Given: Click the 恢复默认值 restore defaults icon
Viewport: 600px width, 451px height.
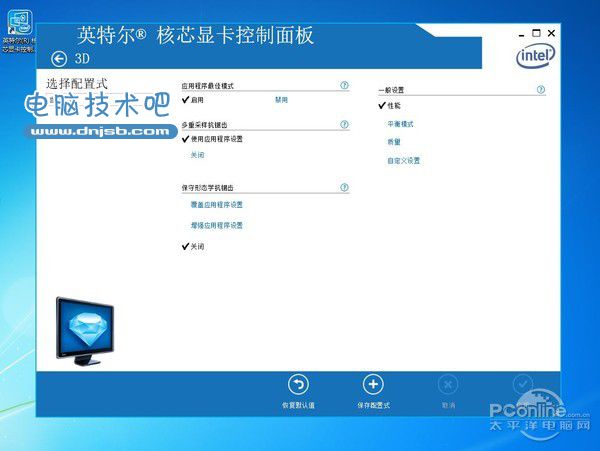Looking at the screenshot, I should point(298,384).
